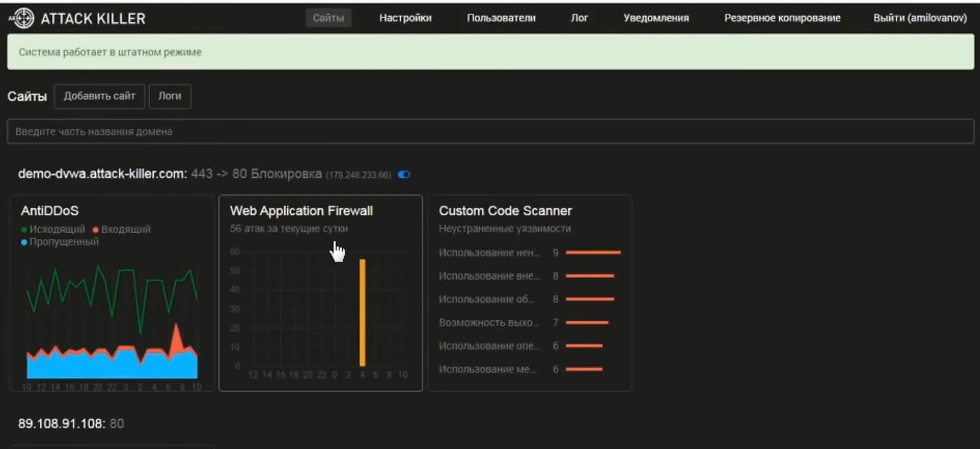Open the Сайты navigation tab
This screenshot has height=449, width=980.
[328, 18]
